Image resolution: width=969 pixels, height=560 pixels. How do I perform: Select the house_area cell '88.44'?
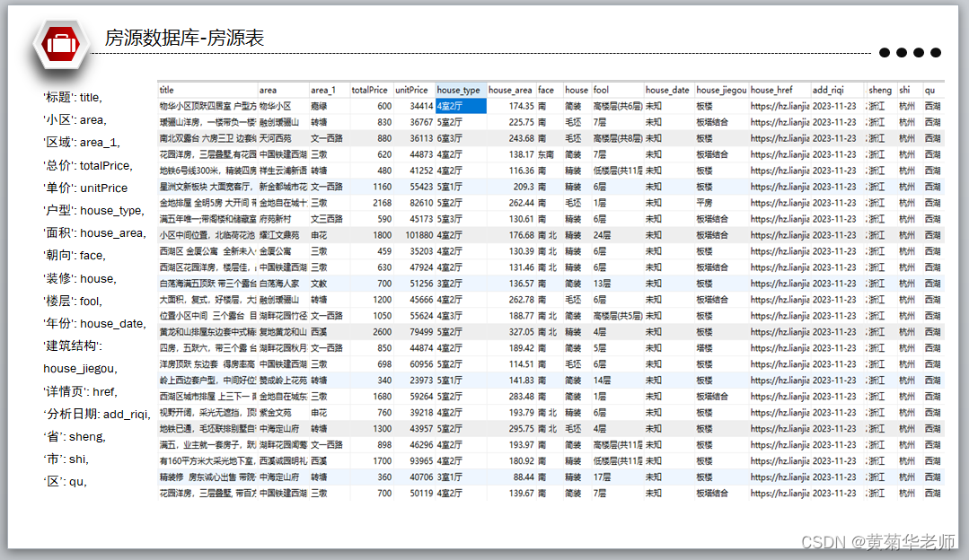(524, 477)
